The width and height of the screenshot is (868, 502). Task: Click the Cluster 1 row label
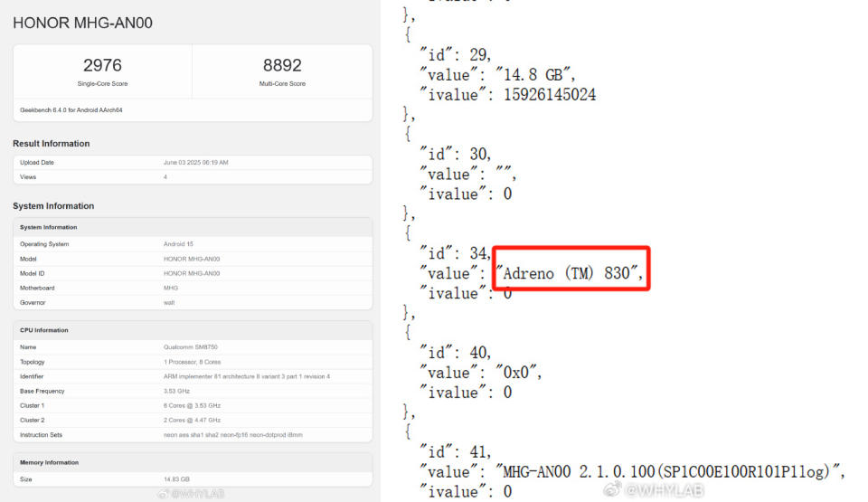(33, 405)
